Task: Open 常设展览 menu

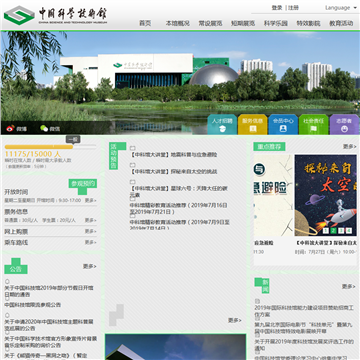Action: pyautogui.click(x=210, y=23)
